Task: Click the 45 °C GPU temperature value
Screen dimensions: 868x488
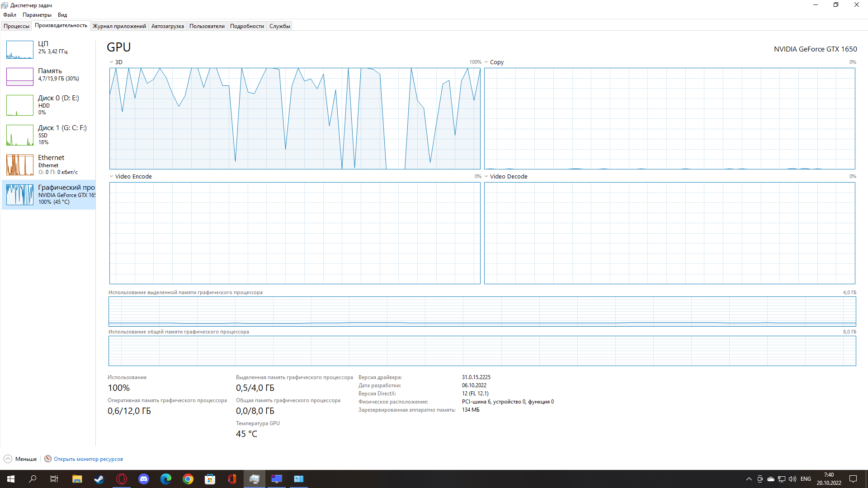Action: coord(246,434)
